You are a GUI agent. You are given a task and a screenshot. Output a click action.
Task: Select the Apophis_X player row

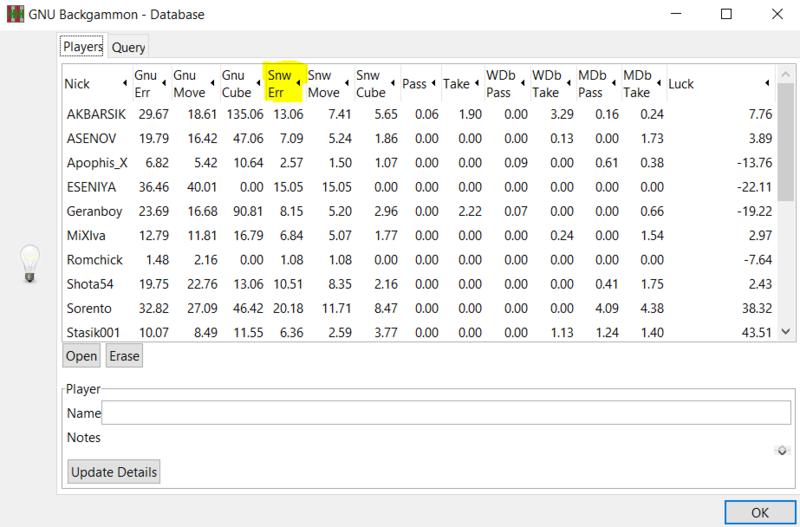(418, 163)
